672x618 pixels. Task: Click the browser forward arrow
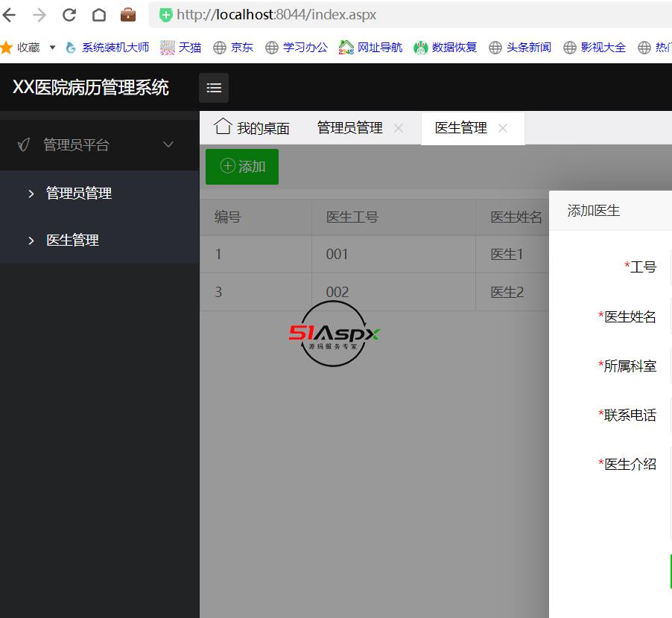[39, 15]
